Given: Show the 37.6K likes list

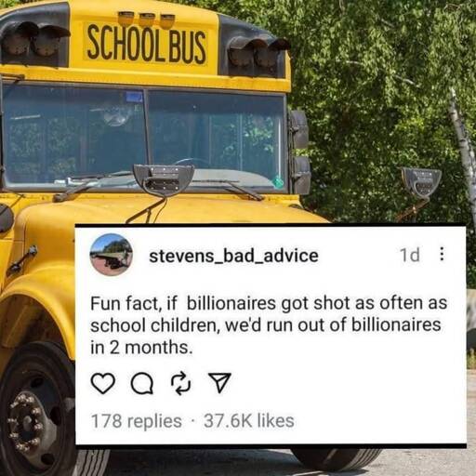Looking at the screenshot, I should pos(249,421).
